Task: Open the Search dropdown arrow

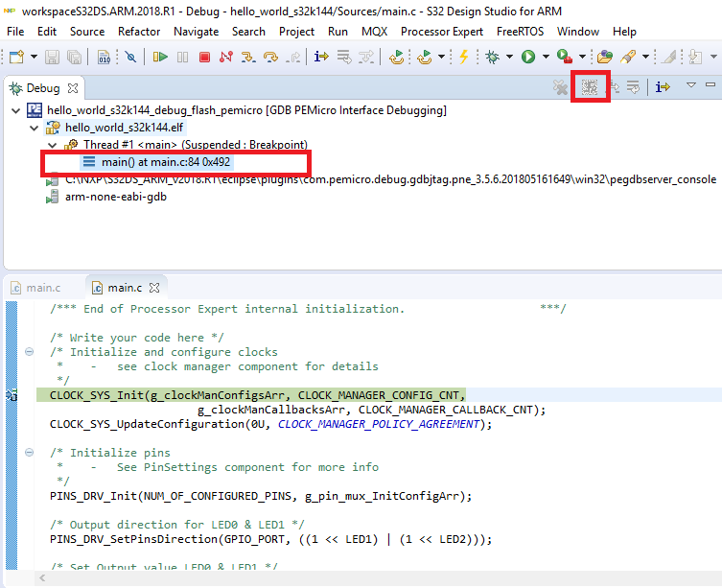Action: click(x=645, y=57)
